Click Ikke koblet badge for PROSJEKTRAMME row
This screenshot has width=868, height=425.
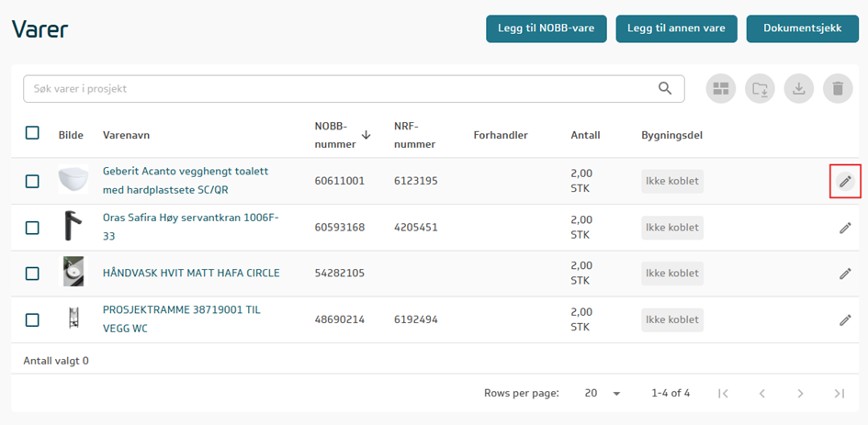tap(671, 320)
